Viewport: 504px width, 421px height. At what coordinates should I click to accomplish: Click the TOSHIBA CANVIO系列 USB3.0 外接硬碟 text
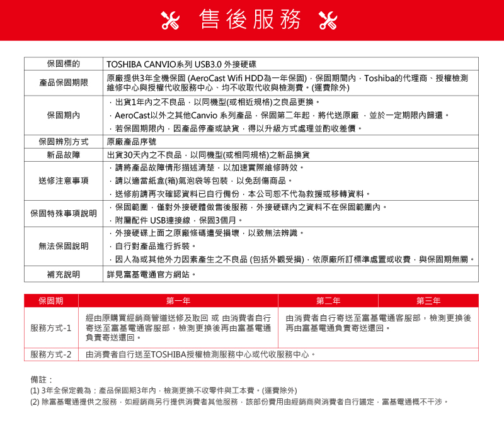click(181, 64)
